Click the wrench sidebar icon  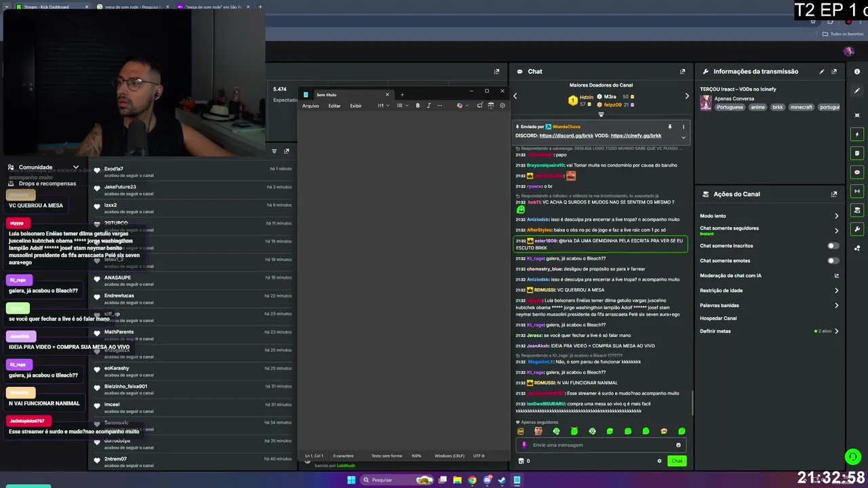tap(857, 229)
